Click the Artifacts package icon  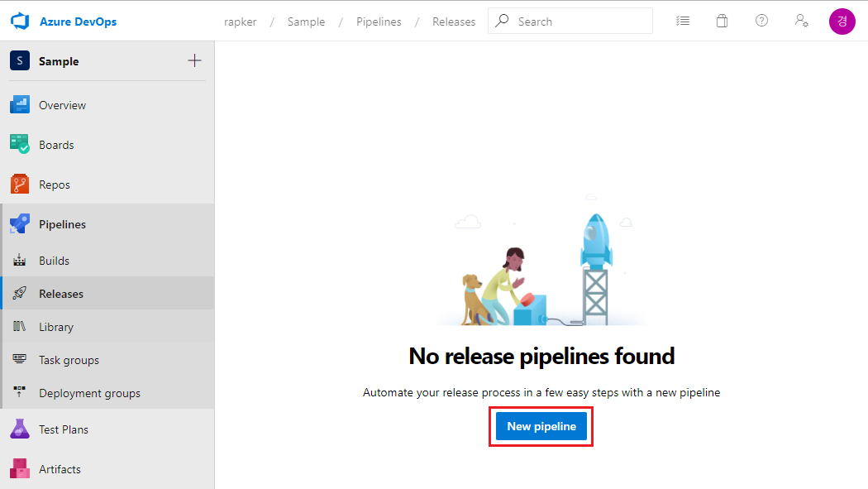(x=20, y=468)
